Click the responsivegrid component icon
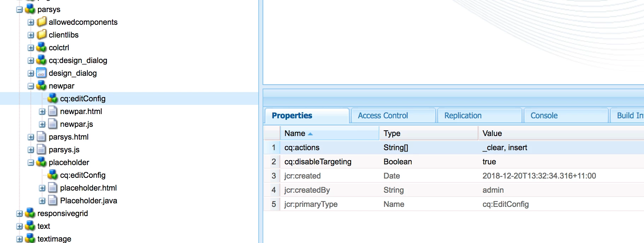 coord(30,213)
